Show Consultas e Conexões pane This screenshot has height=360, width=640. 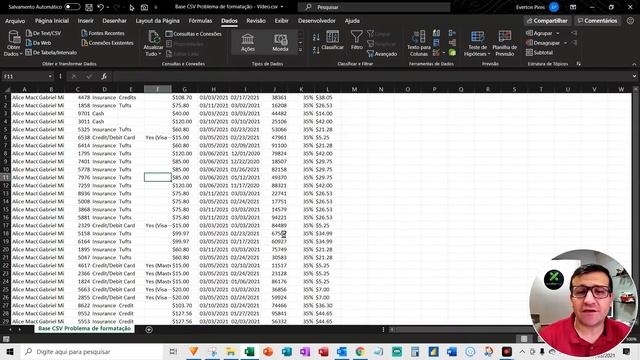pos(193,34)
